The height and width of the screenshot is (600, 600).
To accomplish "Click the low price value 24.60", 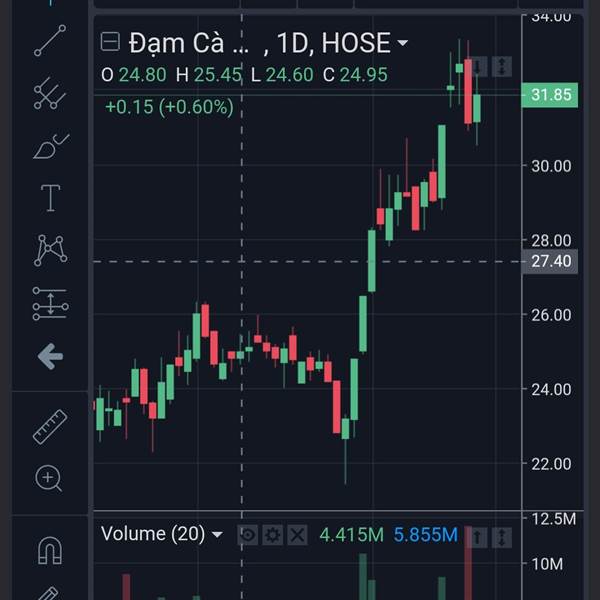I will (x=290, y=75).
